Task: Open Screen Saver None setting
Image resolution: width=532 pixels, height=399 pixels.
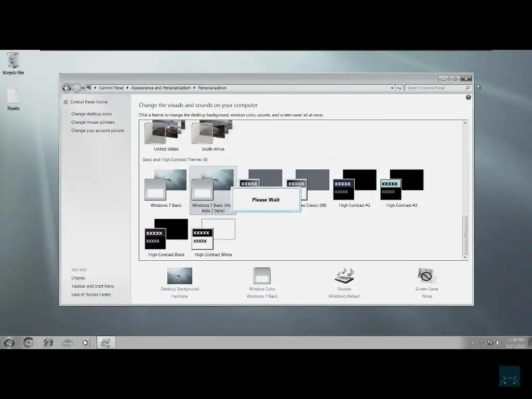Action: (x=427, y=283)
